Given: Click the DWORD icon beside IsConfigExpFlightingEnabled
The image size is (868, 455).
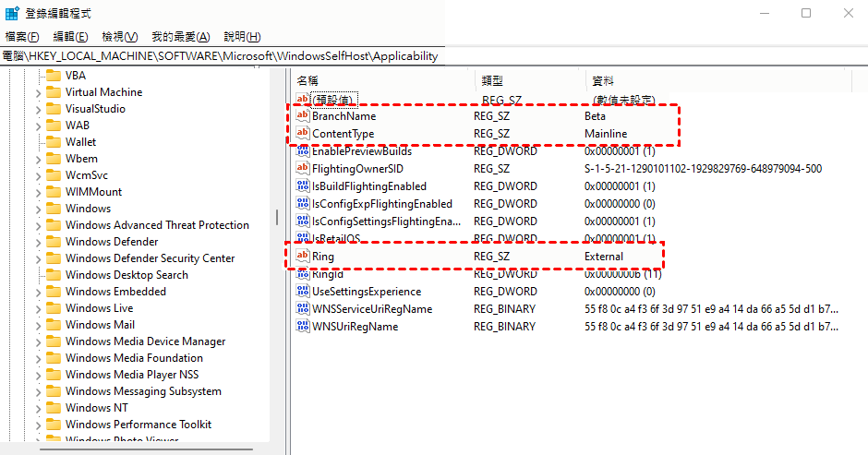Looking at the screenshot, I should click(302, 204).
